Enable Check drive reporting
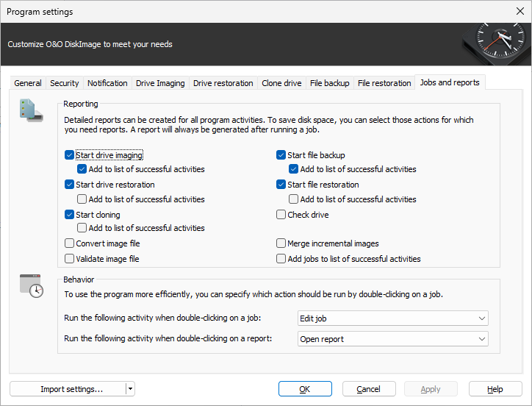Viewport: 532px width, 406px height. [281, 215]
